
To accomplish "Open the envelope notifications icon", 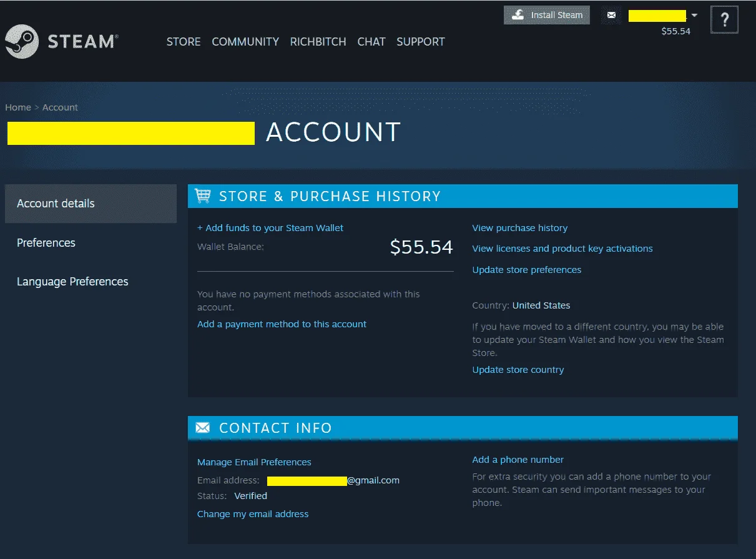I will pyautogui.click(x=611, y=15).
